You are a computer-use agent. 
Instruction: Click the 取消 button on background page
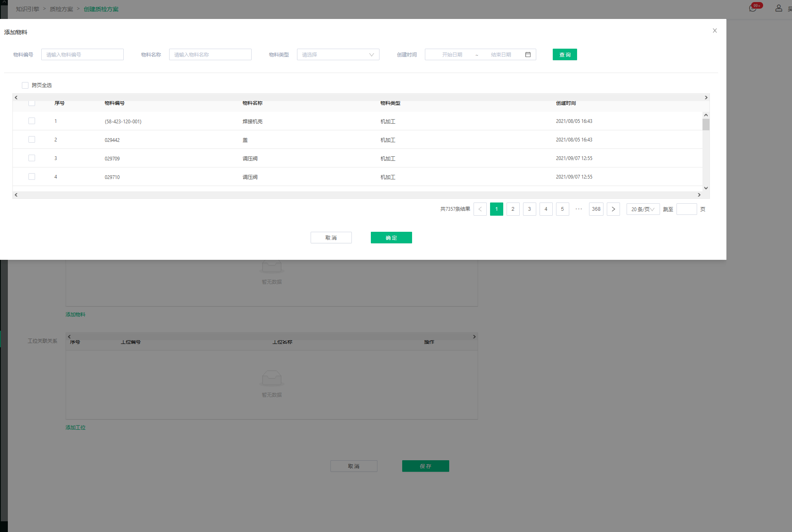(354, 466)
